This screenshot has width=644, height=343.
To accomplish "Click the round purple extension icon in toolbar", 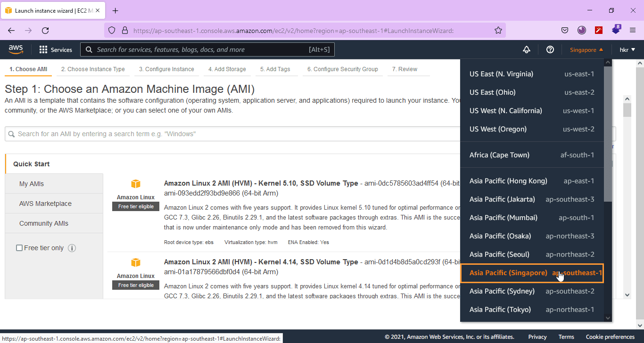I will coord(582,30).
